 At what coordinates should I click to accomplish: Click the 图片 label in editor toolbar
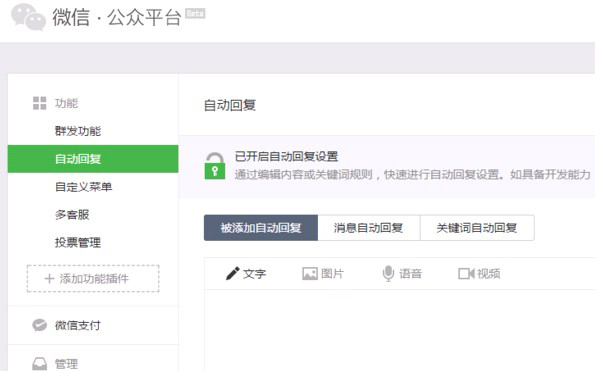point(332,274)
